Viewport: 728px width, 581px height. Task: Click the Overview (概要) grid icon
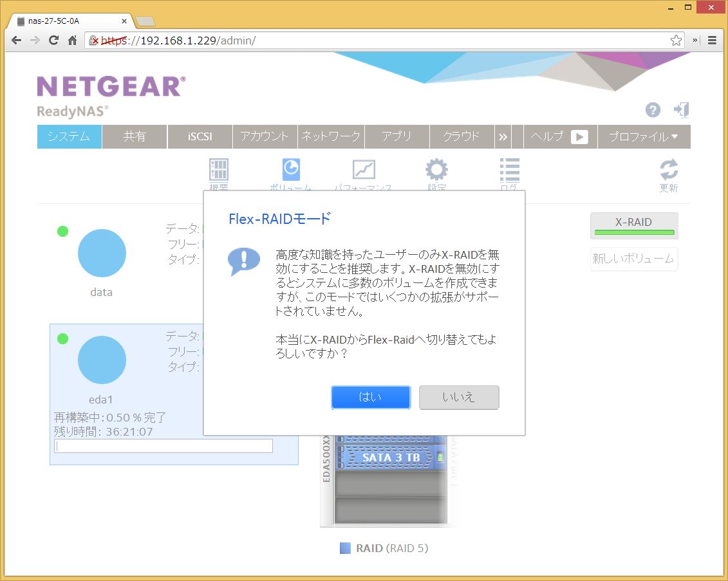click(x=219, y=170)
